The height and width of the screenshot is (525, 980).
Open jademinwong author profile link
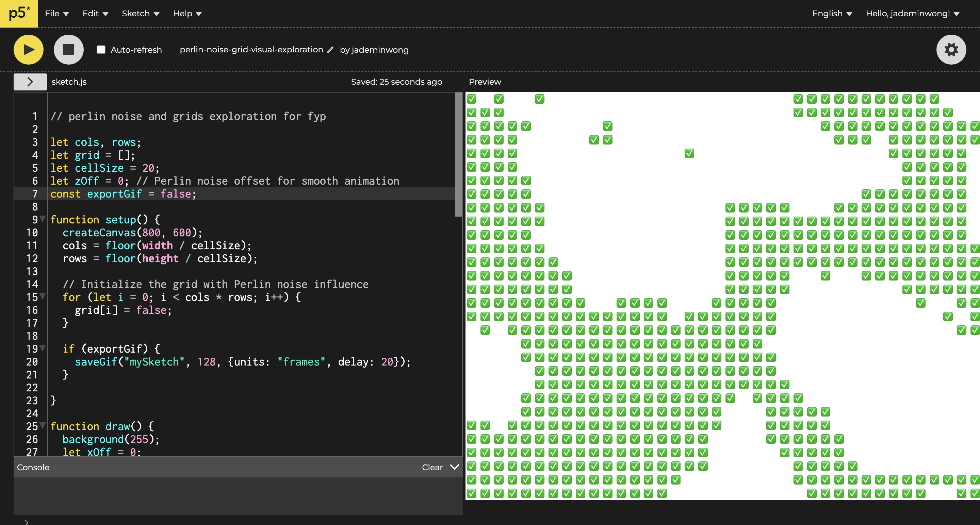pos(380,50)
